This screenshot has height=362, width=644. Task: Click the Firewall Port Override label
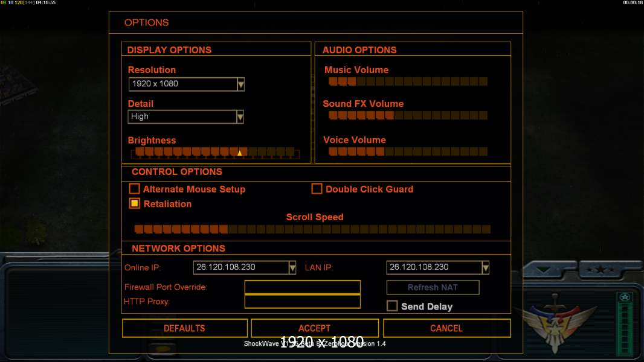(166, 287)
